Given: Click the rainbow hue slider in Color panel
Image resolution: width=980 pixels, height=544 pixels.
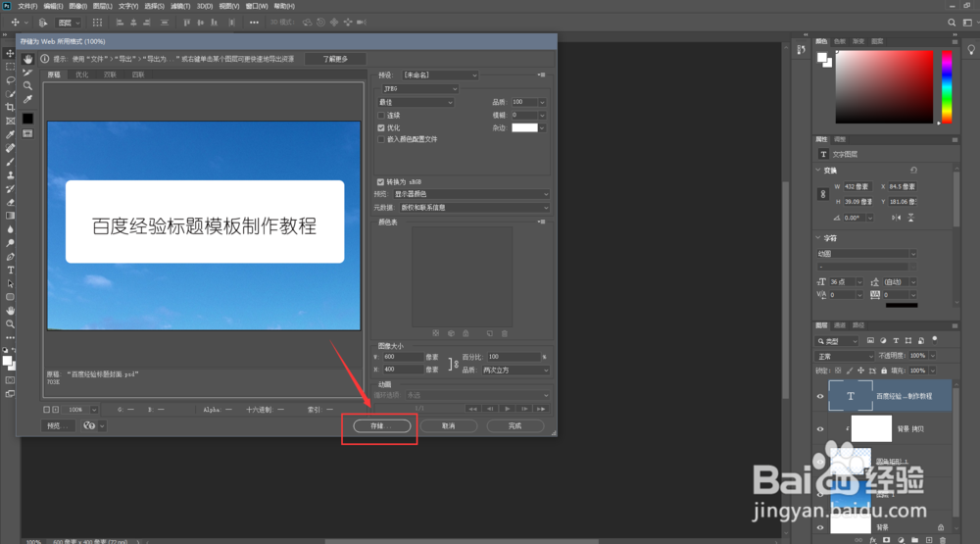Looking at the screenshot, I should [x=947, y=86].
